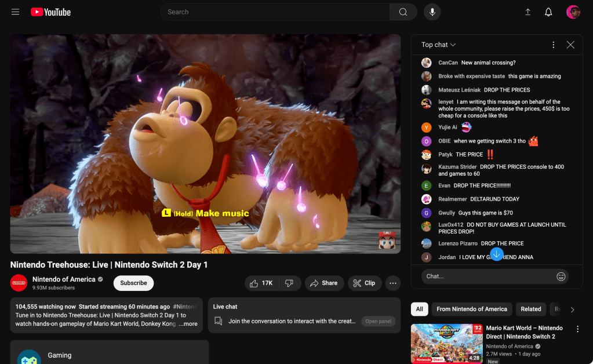Open notifications via the bell icon
This screenshot has width=593, height=364.
pos(548,12)
